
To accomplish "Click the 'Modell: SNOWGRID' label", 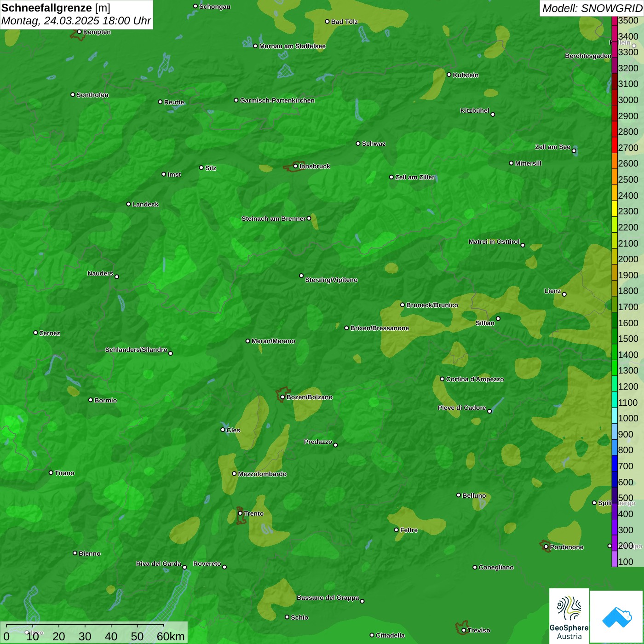I will (x=592, y=8).
